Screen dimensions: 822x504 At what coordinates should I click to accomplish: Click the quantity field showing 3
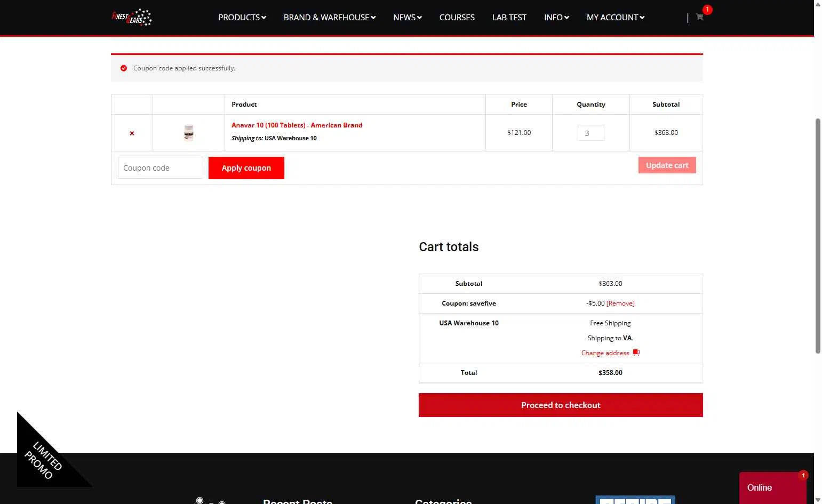tap(590, 133)
